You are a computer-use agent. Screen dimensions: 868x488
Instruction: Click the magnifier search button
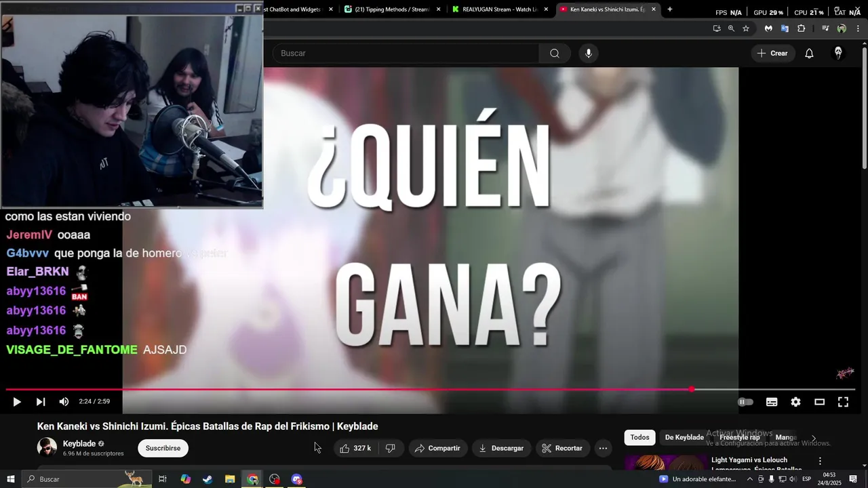coord(555,53)
